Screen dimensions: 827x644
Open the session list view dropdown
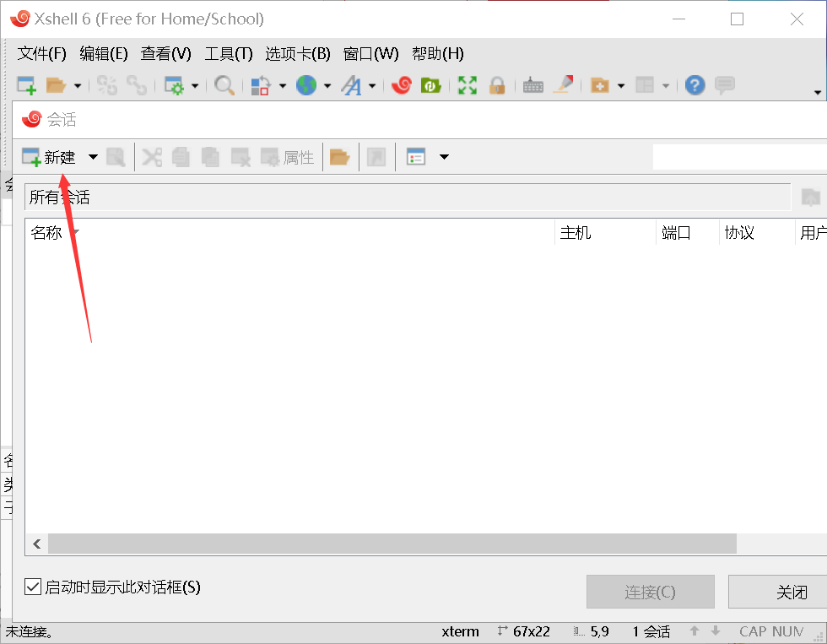tap(444, 156)
